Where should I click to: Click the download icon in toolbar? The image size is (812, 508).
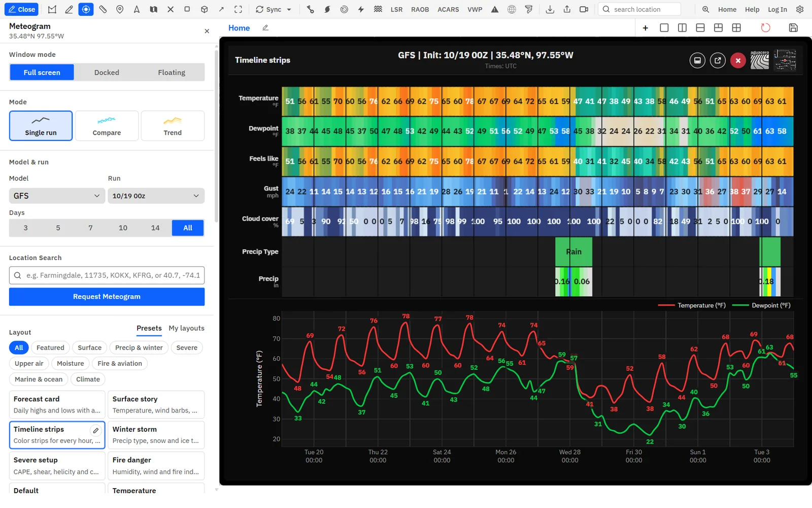tap(550, 9)
